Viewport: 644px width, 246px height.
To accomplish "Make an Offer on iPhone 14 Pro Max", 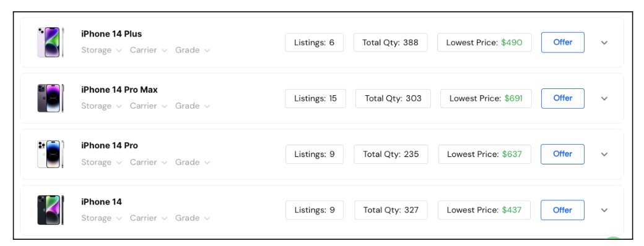I will click(x=563, y=98).
